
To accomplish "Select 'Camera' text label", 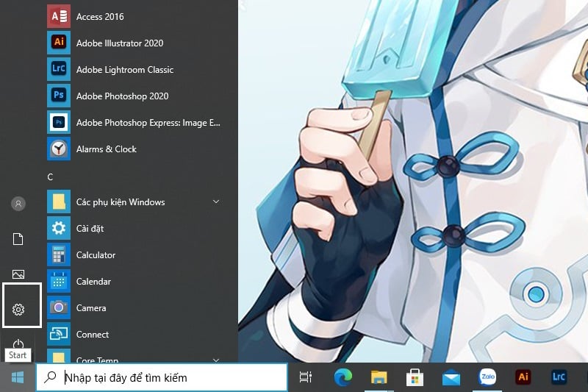I will [91, 308].
